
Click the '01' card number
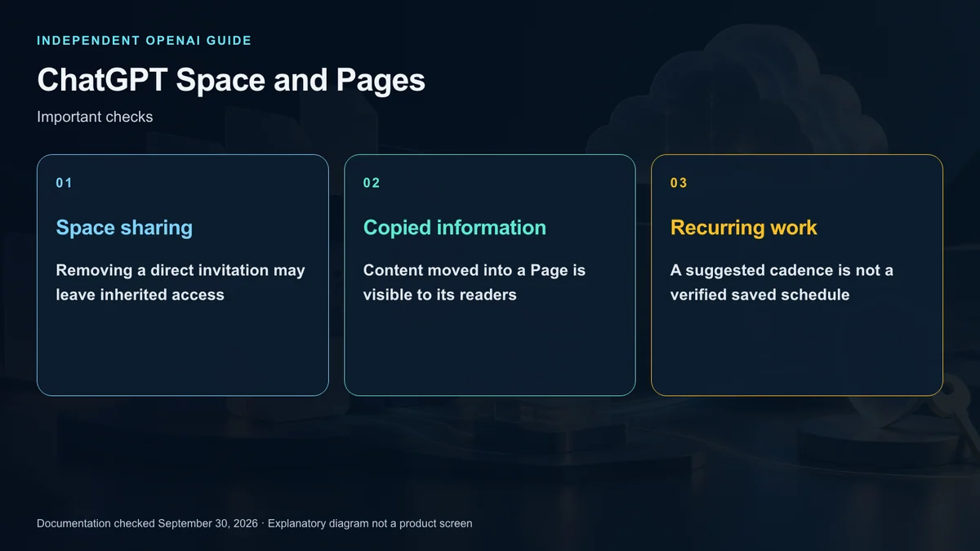64,183
